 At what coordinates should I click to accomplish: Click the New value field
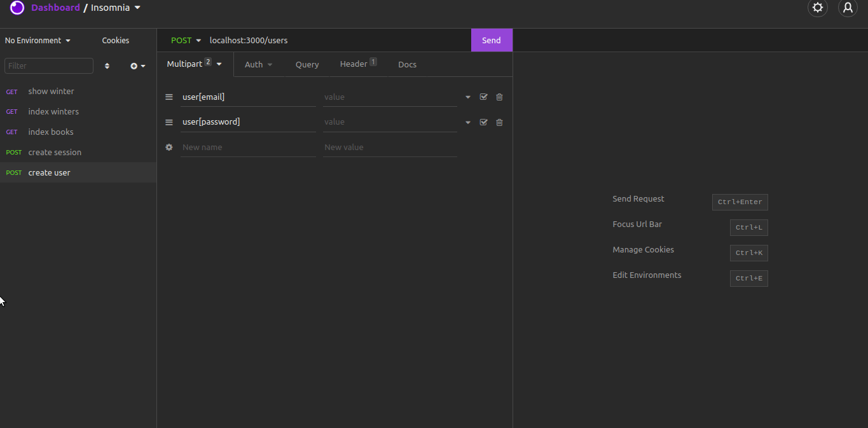click(x=390, y=147)
